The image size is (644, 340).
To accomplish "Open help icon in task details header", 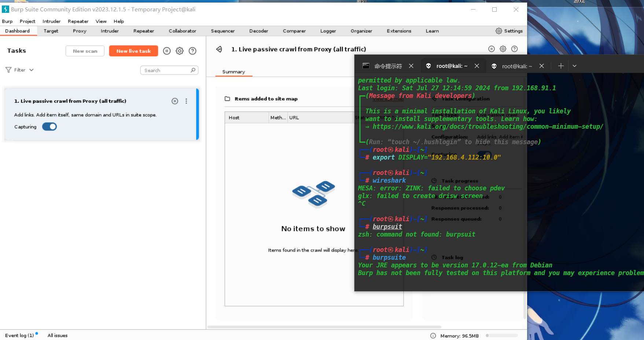I will click(x=515, y=49).
